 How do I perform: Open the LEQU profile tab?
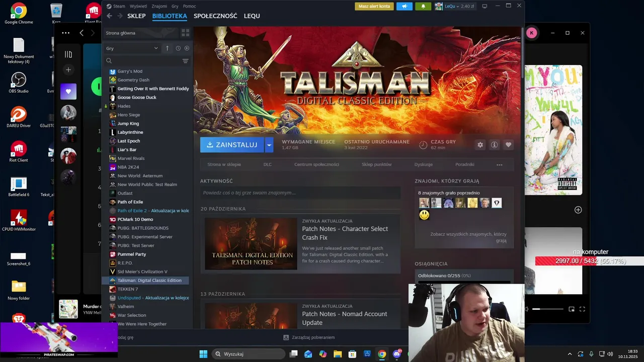point(252,16)
